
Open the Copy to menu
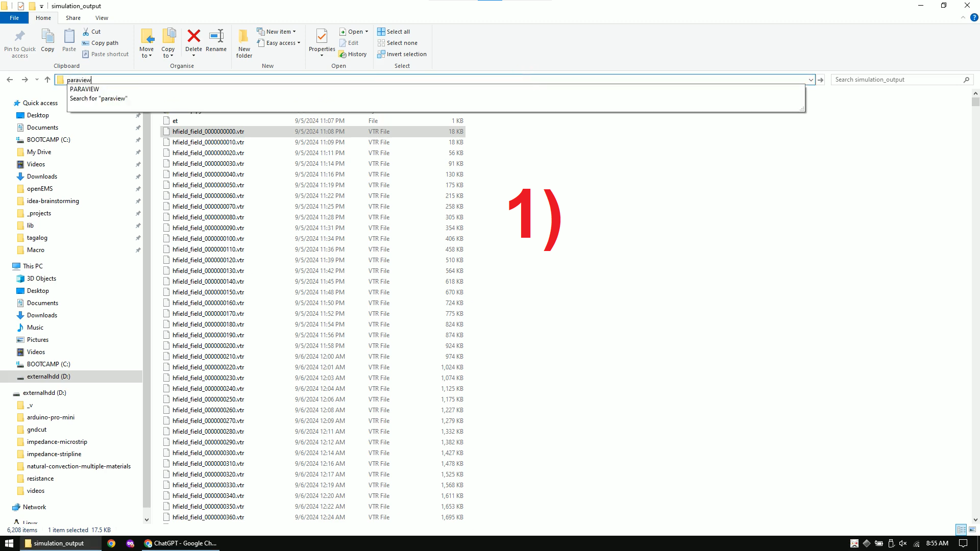click(168, 43)
